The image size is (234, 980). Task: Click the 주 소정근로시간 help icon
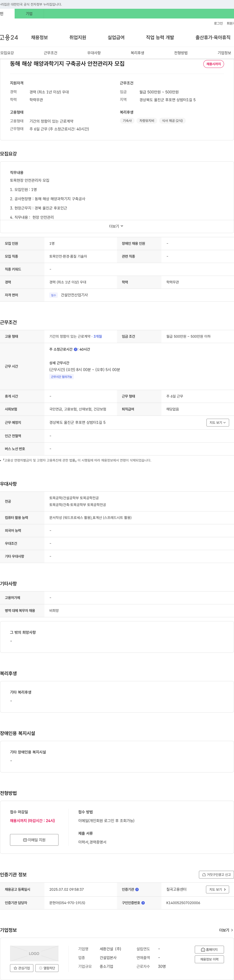coord(76,349)
